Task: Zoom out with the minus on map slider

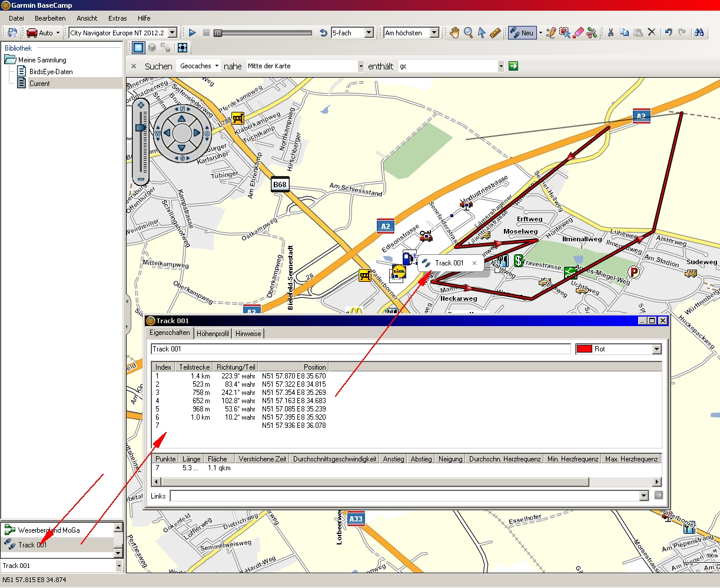Action: pyautogui.click(x=141, y=179)
